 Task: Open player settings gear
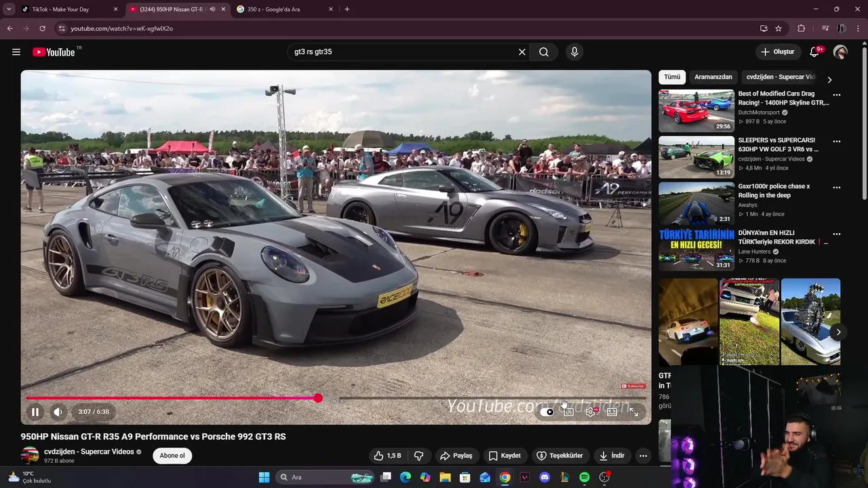pyautogui.click(x=591, y=411)
